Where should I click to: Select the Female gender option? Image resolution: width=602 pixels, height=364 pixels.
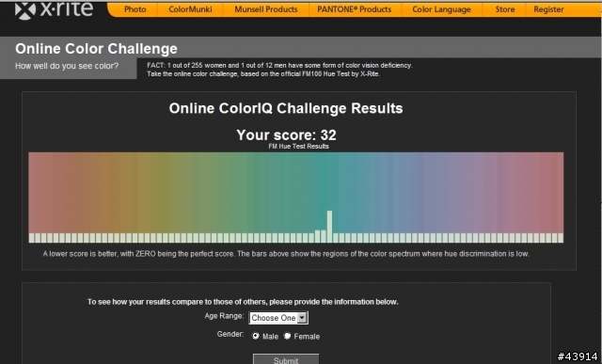pyautogui.click(x=287, y=336)
